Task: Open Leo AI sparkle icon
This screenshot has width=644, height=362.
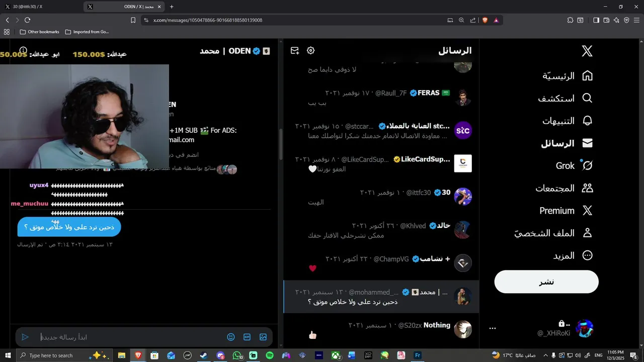Action: coord(616,20)
